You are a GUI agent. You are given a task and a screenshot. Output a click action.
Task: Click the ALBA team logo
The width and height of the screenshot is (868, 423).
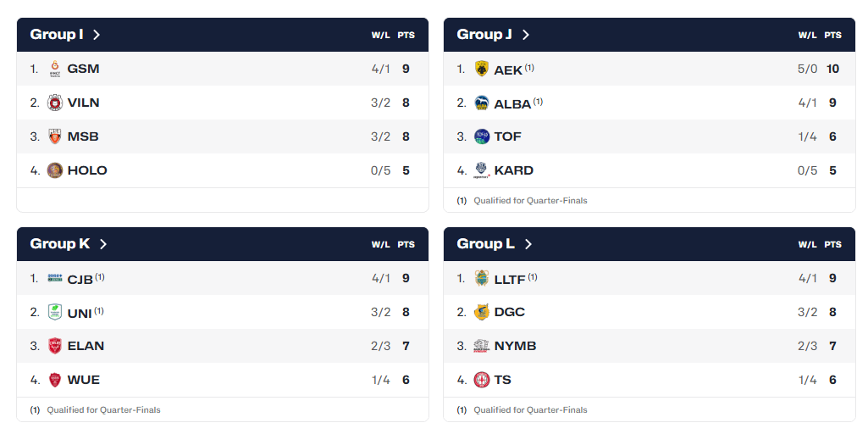pyautogui.click(x=482, y=103)
